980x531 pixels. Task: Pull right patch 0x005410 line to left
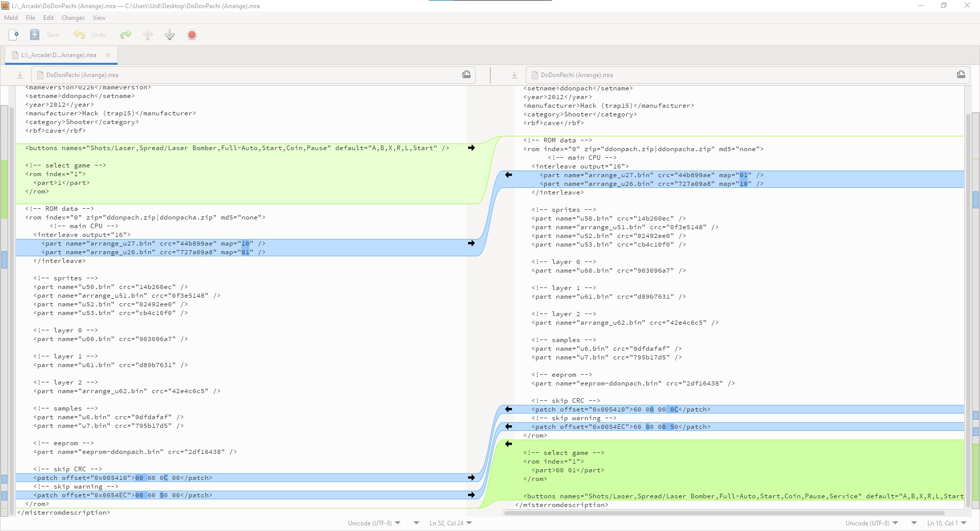point(508,409)
